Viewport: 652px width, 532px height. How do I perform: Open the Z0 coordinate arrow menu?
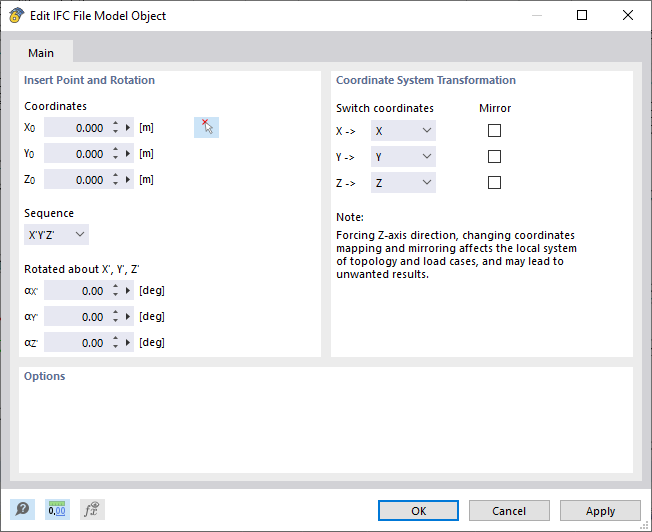[129, 180]
